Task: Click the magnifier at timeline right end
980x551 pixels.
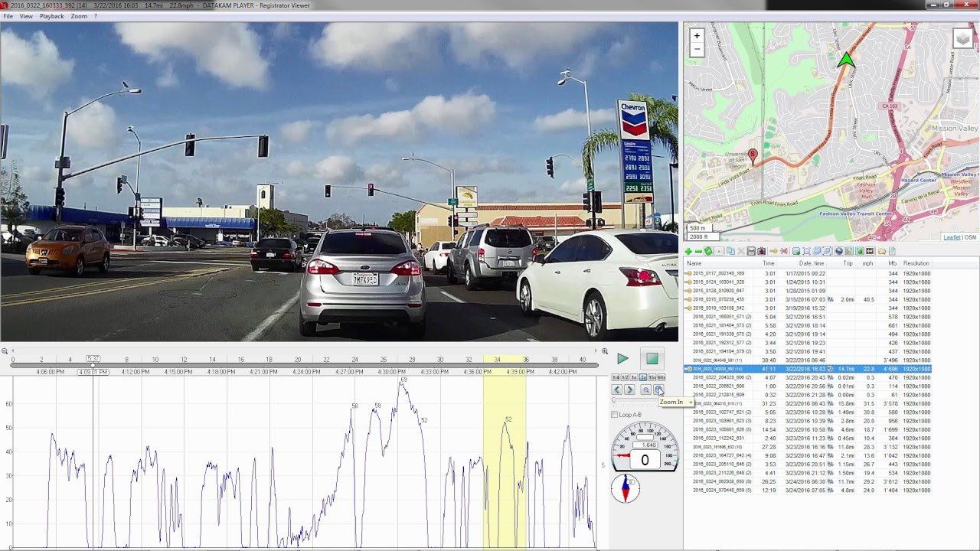Action: pyautogui.click(x=605, y=351)
